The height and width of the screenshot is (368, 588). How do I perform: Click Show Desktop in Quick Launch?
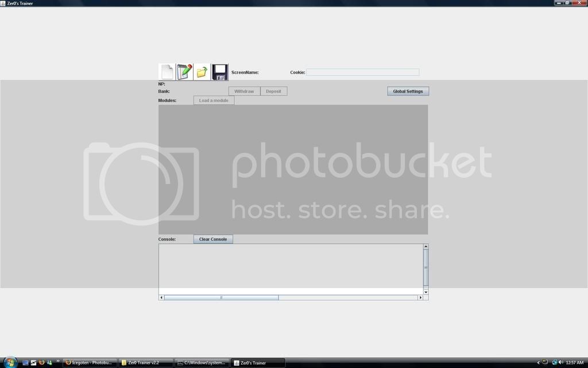[x=25, y=363]
